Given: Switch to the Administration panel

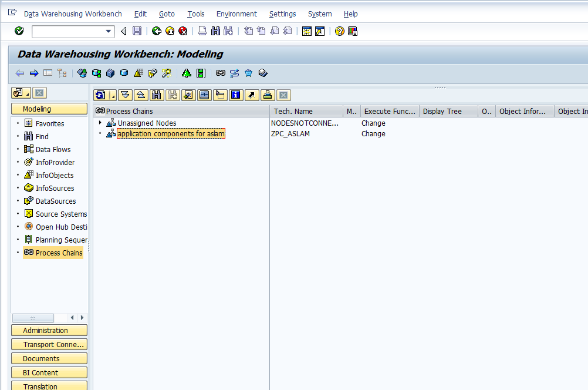Looking at the screenshot, I should [49, 330].
